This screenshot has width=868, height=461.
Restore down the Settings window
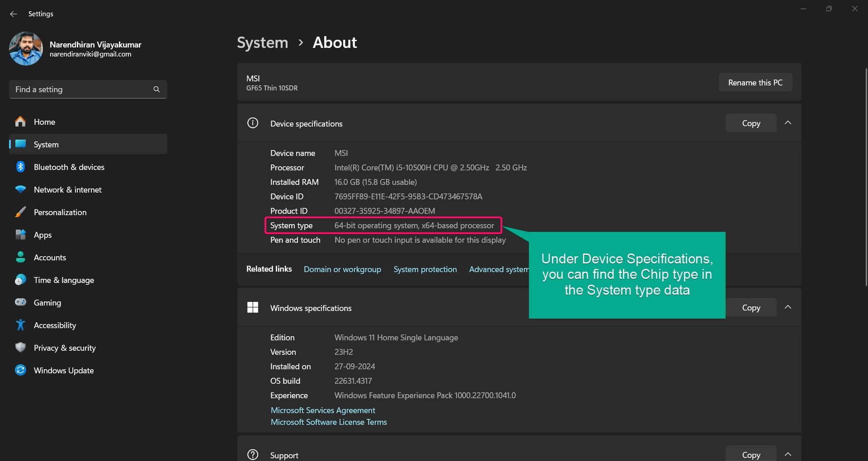coord(829,9)
